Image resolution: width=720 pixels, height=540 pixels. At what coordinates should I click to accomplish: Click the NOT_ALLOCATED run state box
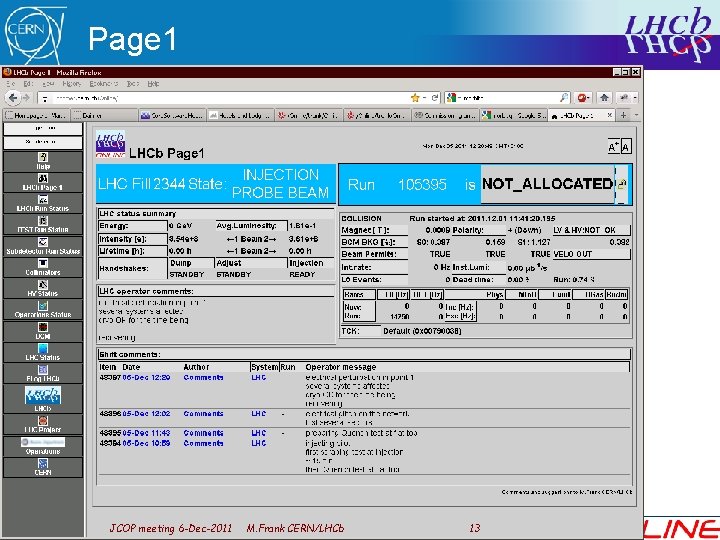click(547, 184)
